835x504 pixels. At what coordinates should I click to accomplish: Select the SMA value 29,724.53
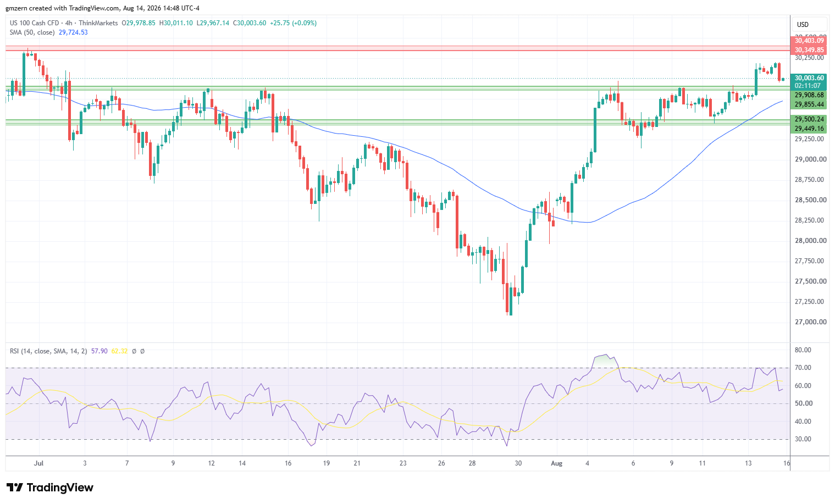[x=73, y=32]
